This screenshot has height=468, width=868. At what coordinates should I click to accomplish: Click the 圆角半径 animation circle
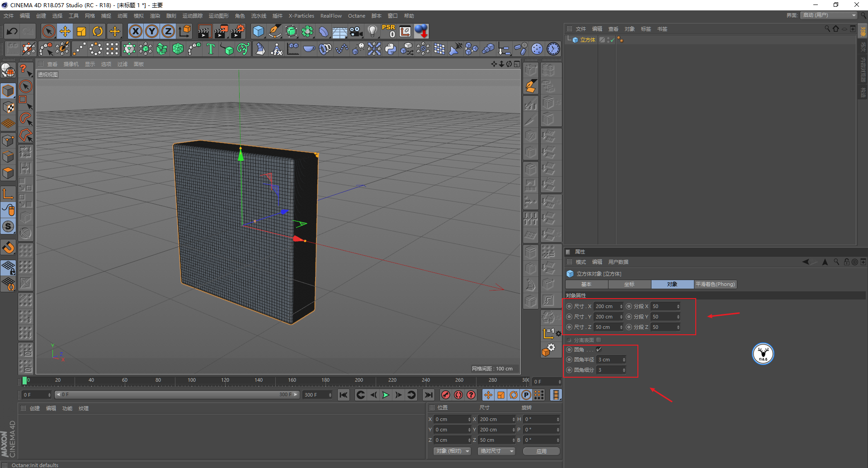(569, 360)
